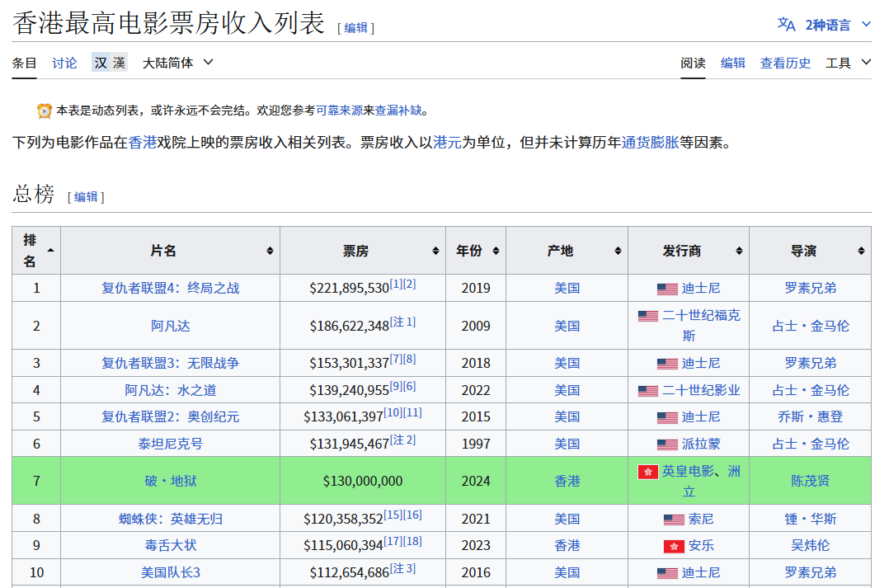Screen dimensions: 875x588
Task: Expand the 工具 tools menu
Action: click(x=848, y=63)
